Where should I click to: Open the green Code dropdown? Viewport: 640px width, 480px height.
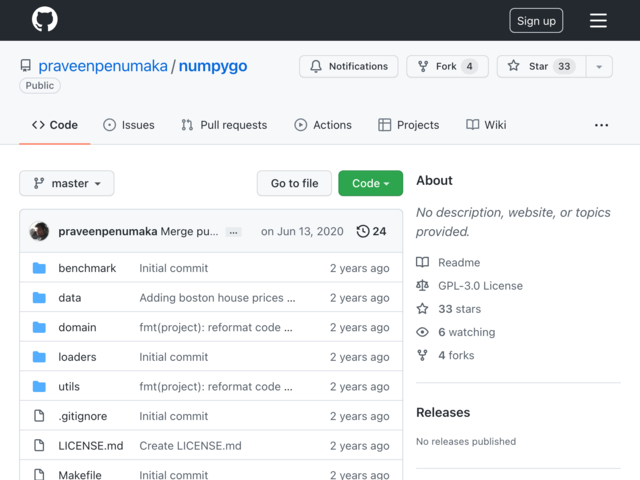[x=370, y=183]
